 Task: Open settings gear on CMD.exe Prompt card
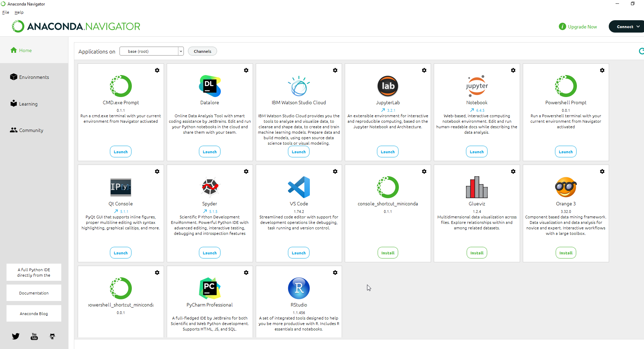coord(157,70)
